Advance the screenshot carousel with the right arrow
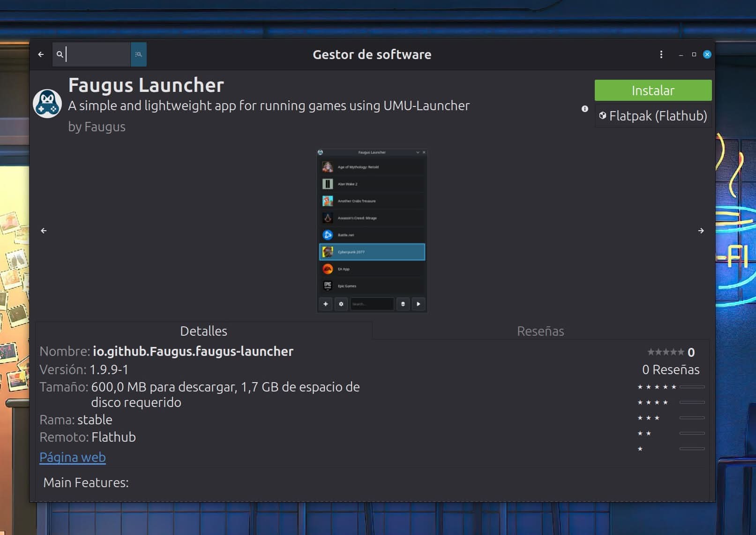756x535 pixels. coord(701,231)
